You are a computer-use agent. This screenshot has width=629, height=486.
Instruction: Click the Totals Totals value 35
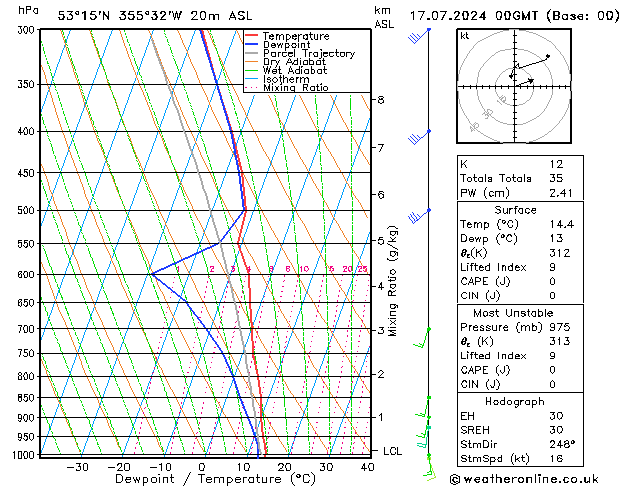(556, 178)
